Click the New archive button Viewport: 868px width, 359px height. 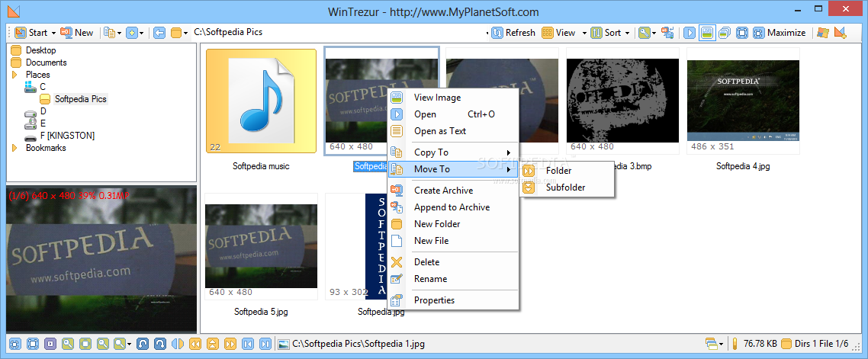(x=77, y=33)
